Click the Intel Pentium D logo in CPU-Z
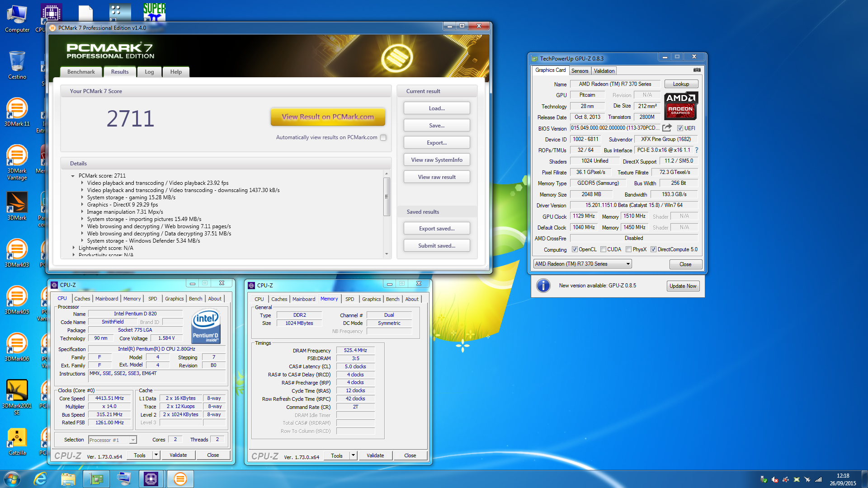 (x=206, y=326)
